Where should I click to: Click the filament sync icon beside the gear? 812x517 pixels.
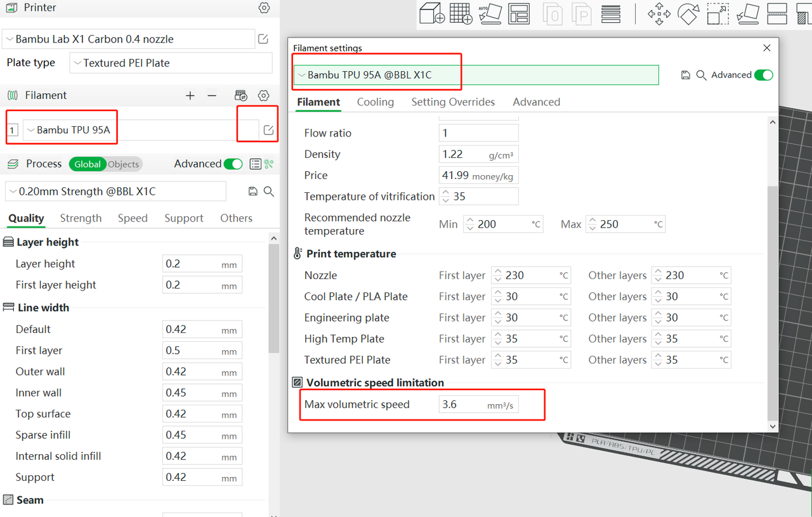241,95
